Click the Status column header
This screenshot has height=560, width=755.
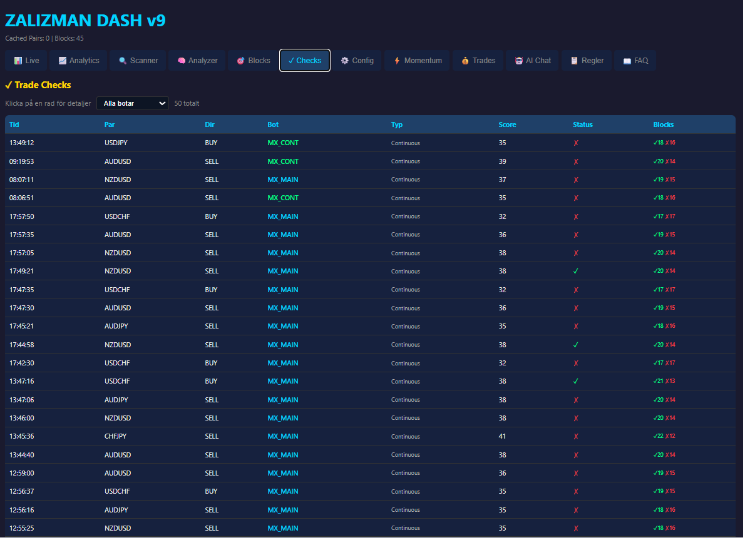point(582,125)
